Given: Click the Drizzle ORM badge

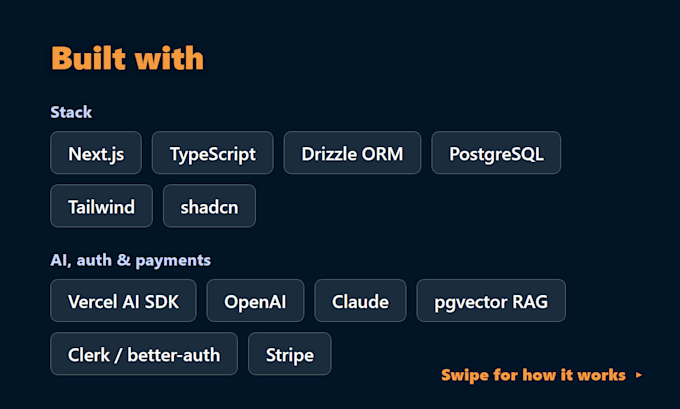Looking at the screenshot, I should click(x=352, y=153).
